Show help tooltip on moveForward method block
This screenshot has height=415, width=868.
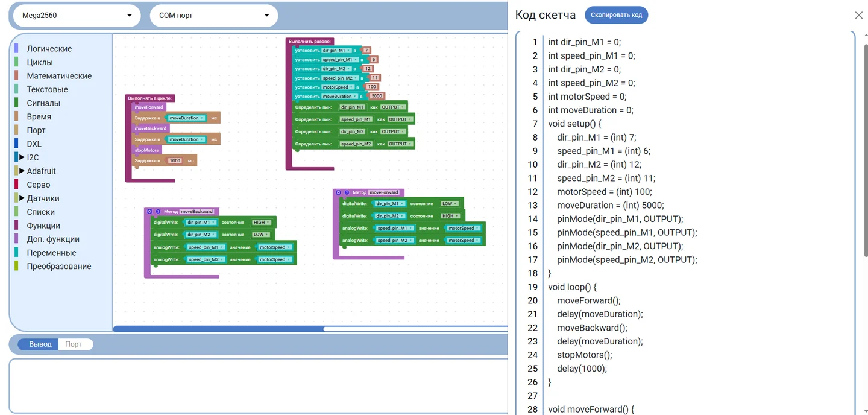tap(347, 192)
